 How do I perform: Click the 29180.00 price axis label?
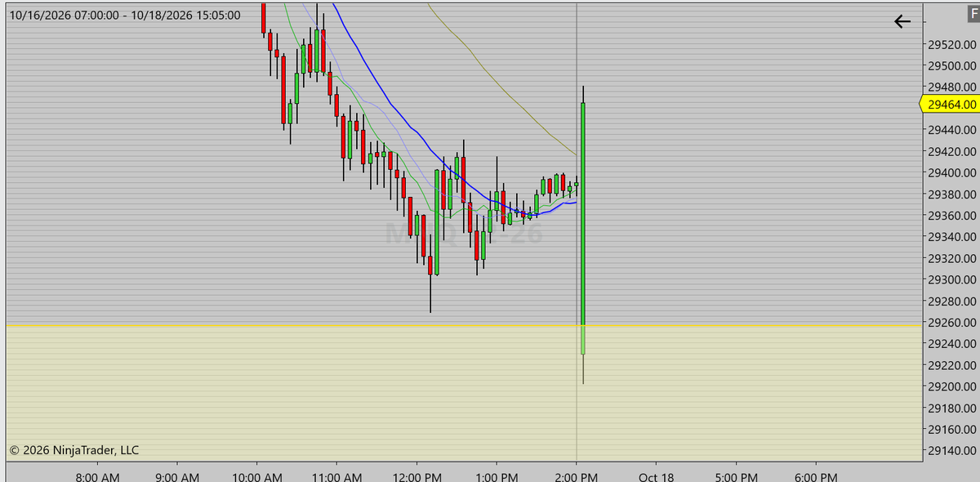click(x=952, y=408)
